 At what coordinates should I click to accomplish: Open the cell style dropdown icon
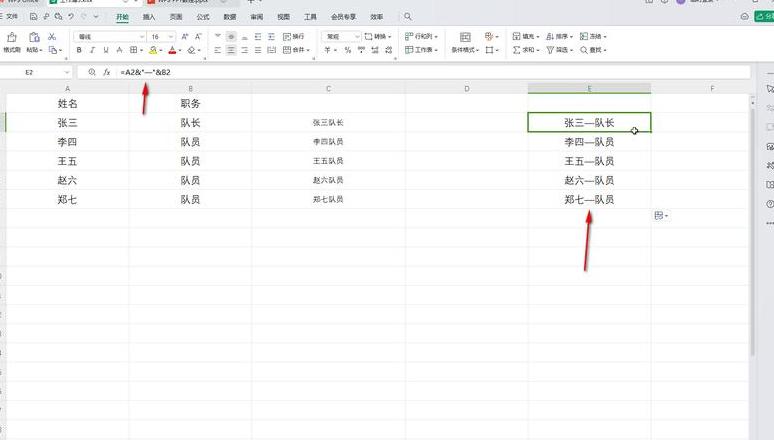click(492, 50)
